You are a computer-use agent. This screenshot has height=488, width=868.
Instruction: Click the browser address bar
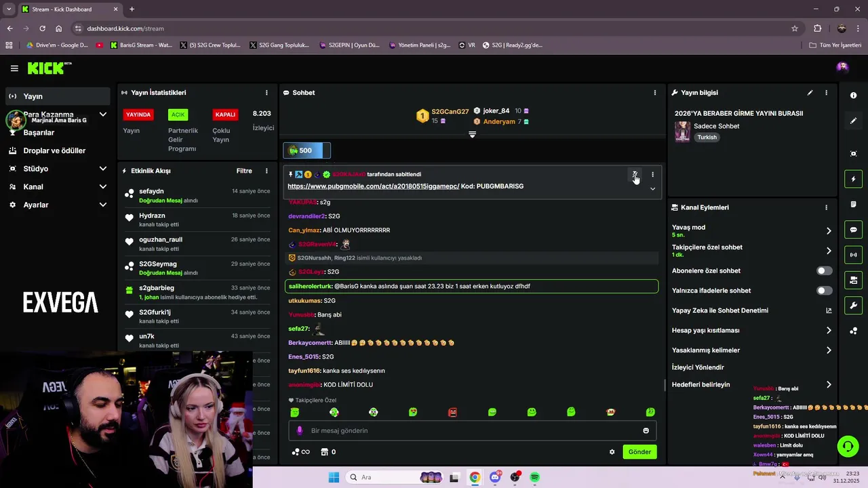(434, 28)
